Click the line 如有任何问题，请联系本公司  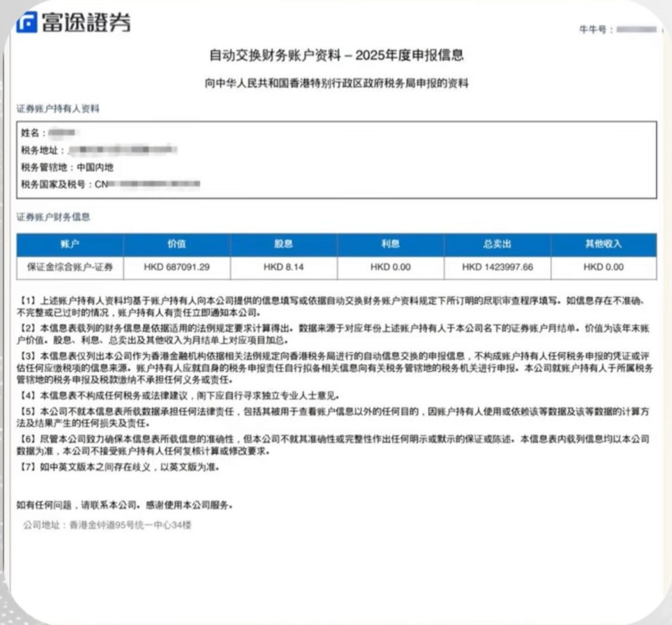point(125,505)
